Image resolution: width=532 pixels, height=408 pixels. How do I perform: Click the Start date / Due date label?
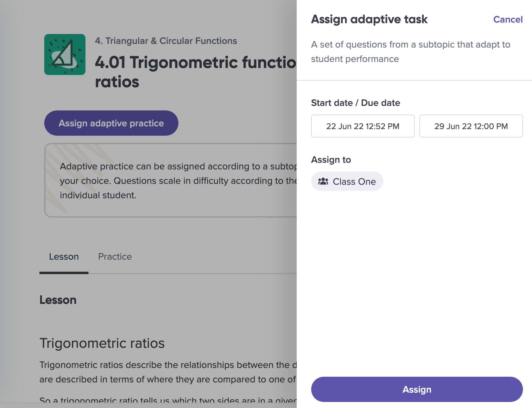[x=355, y=103]
